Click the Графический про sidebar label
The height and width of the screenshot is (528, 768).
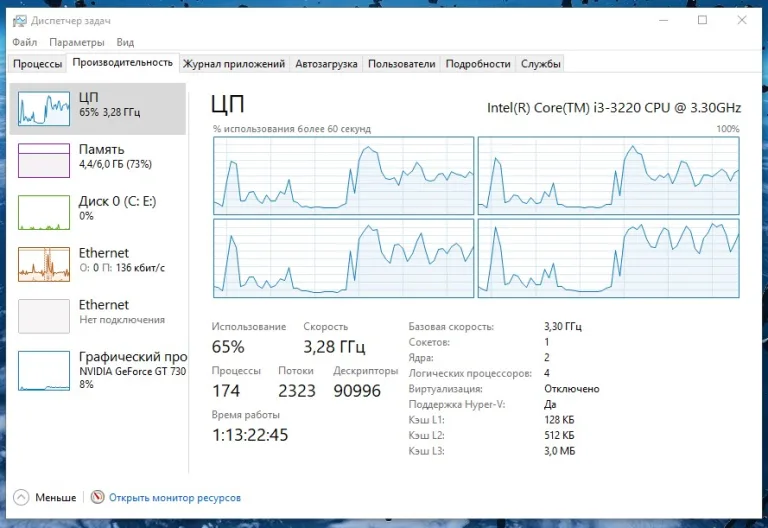pyautogui.click(x=133, y=357)
